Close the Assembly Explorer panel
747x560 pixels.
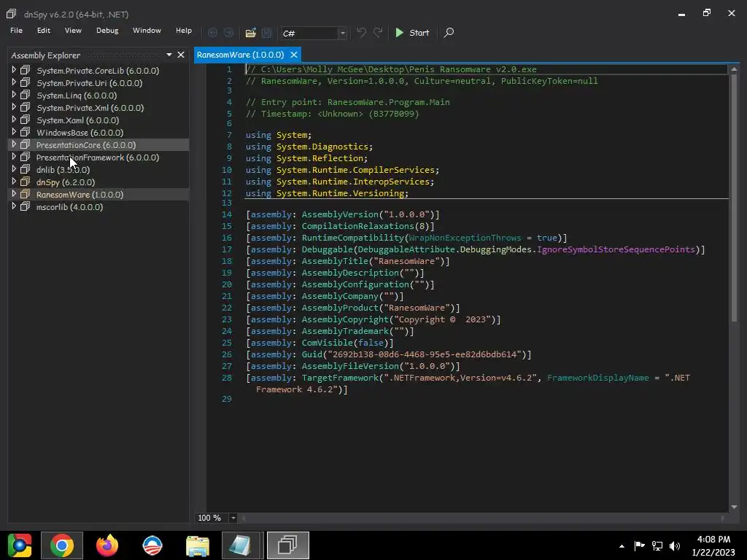(181, 55)
